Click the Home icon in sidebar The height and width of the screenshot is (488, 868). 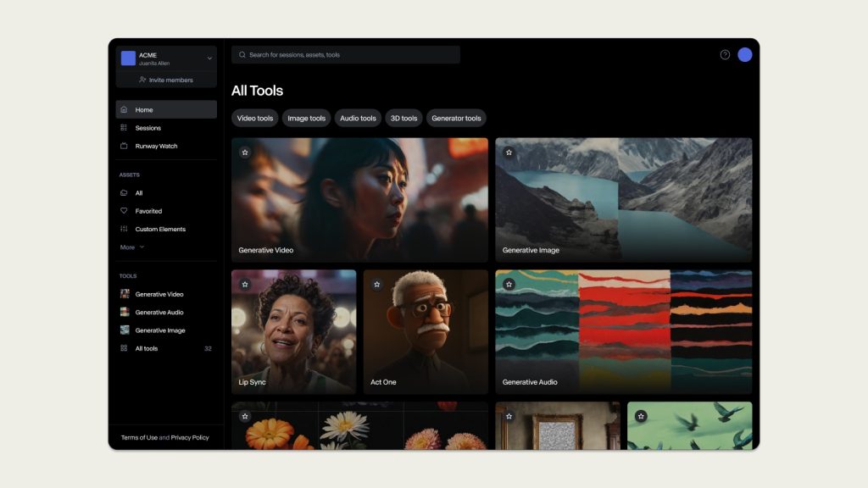click(x=124, y=109)
